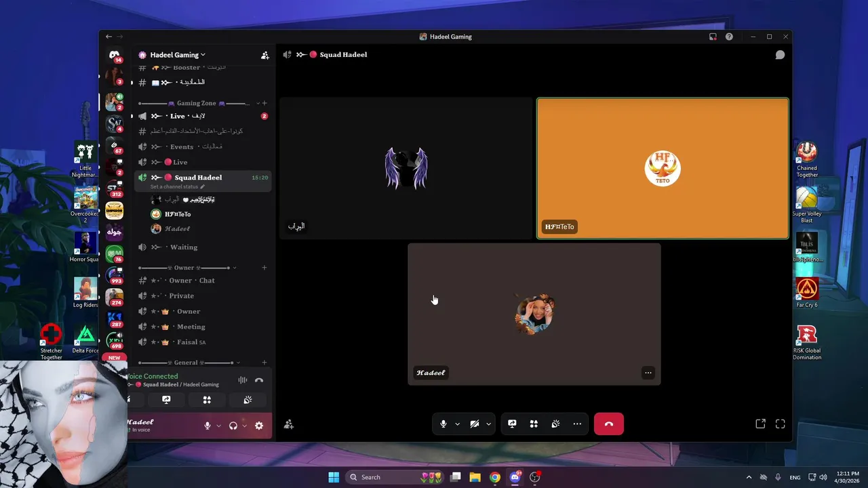Open File Explorer from the taskbar

point(475,477)
